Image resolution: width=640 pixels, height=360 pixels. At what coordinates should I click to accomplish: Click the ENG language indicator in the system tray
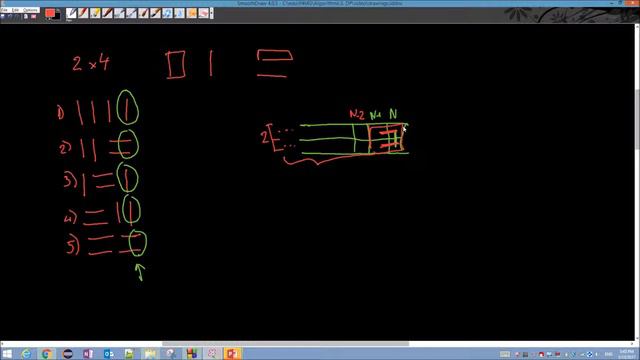tap(608, 354)
